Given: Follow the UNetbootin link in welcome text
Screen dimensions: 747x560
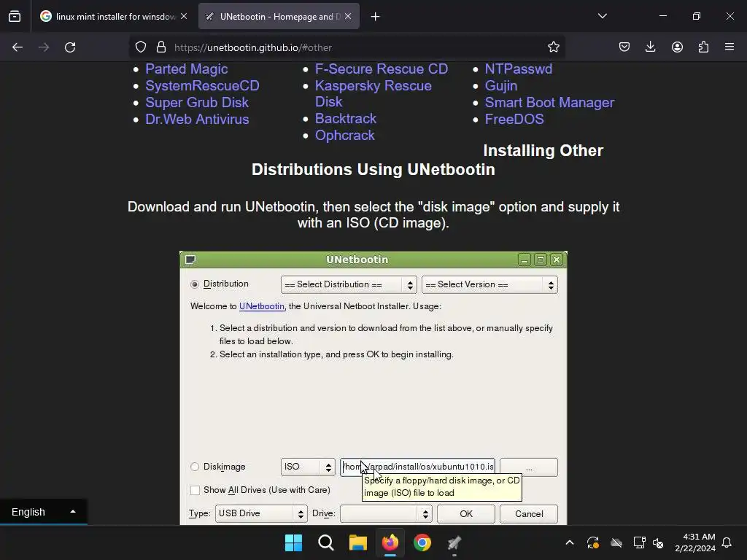Looking at the screenshot, I should pyautogui.click(x=262, y=306).
